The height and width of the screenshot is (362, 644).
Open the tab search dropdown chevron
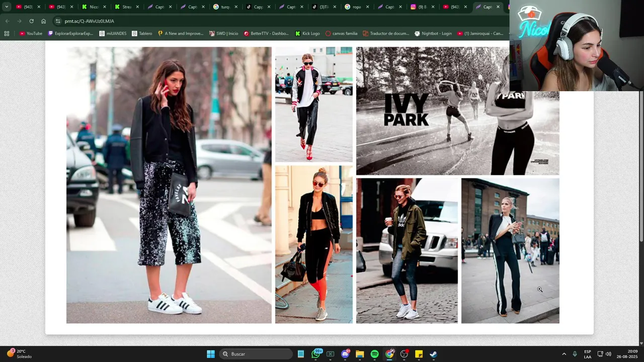point(7,7)
